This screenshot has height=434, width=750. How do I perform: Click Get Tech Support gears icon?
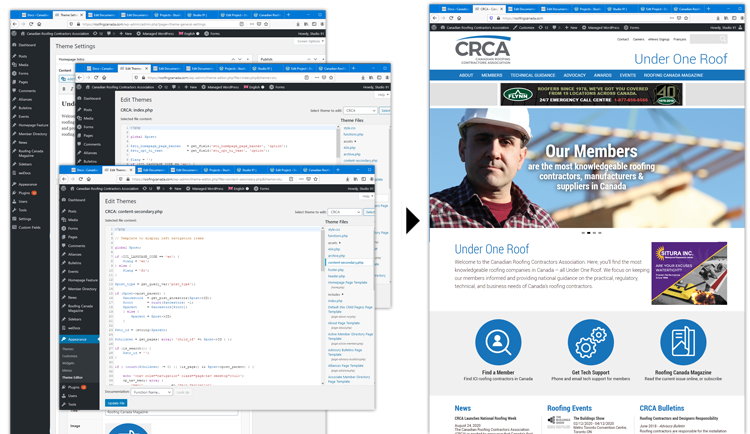[591, 343]
